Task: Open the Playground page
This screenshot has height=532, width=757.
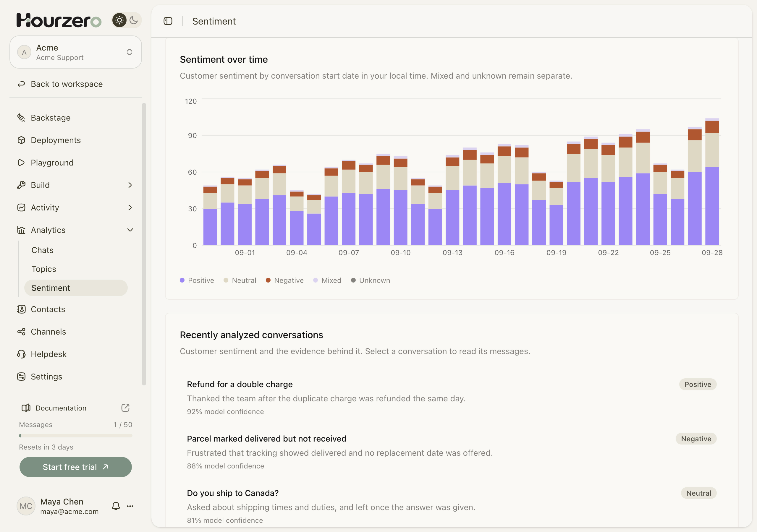Action: tap(75, 163)
